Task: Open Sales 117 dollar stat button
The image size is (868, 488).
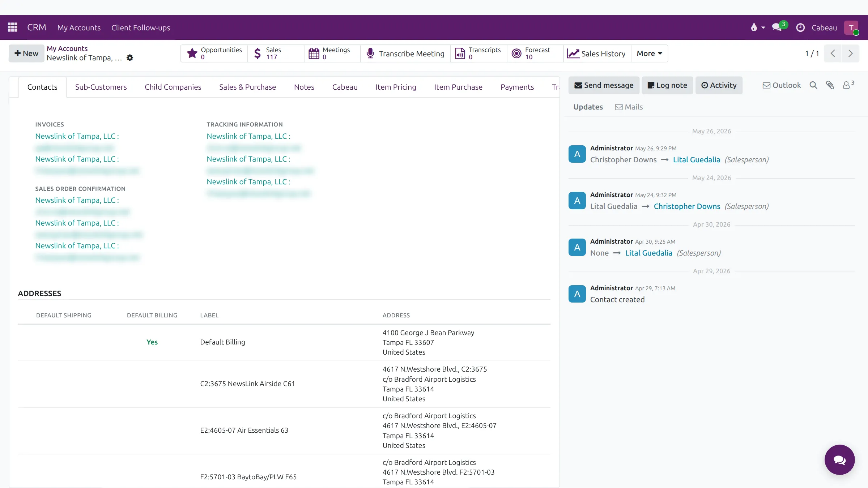Action: (x=276, y=53)
